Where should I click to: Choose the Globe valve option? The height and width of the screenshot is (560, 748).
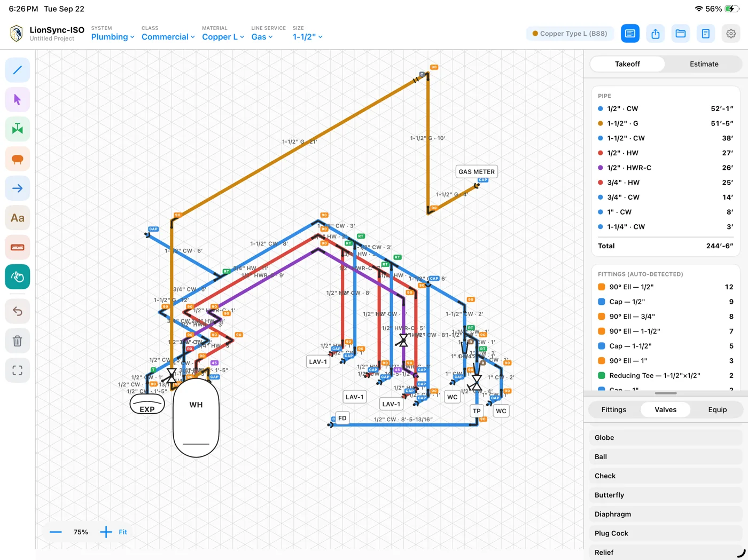click(666, 438)
